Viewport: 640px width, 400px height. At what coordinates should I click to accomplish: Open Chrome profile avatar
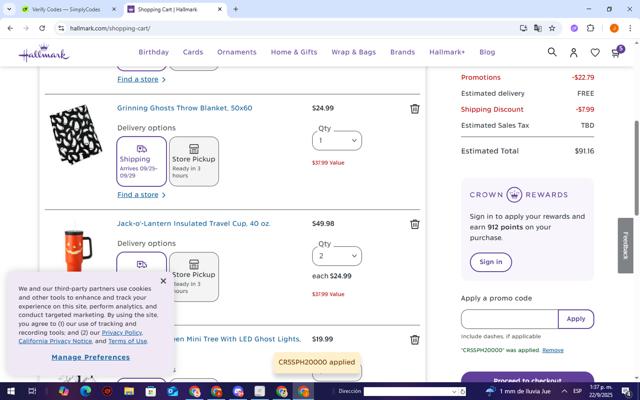click(x=614, y=28)
